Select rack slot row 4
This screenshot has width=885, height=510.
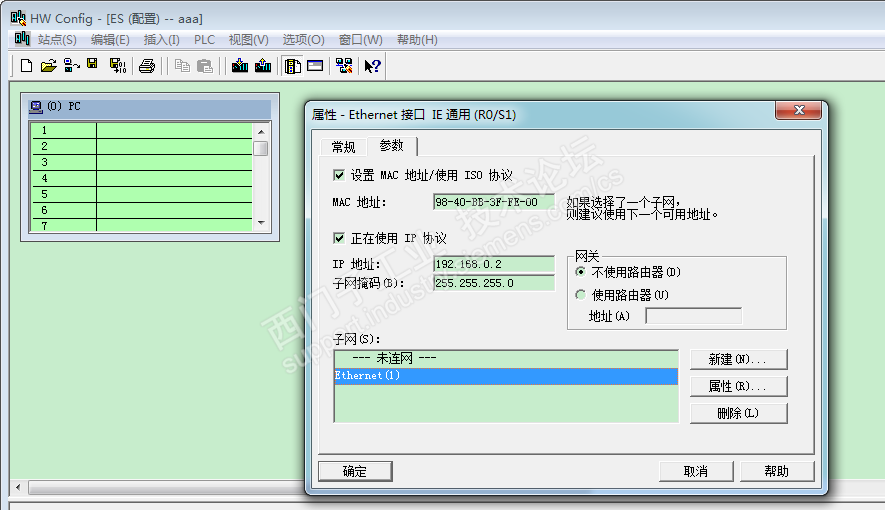tap(142, 178)
